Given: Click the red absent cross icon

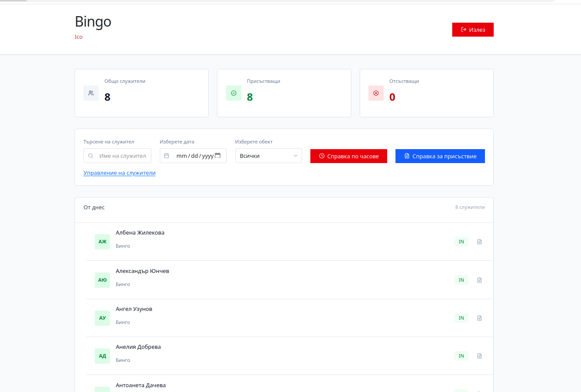Looking at the screenshot, I should pyautogui.click(x=376, y=93).
